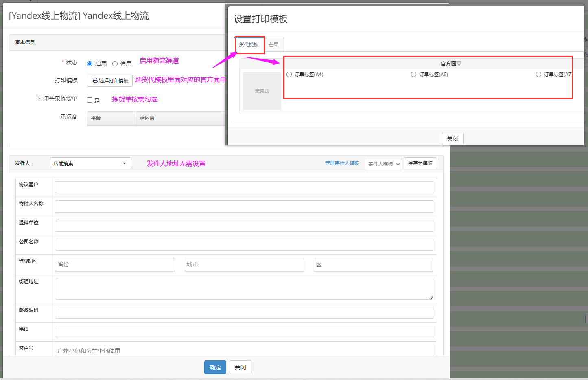Close the 设置打印模板 dialog with 关闭
This screenshot has width=588, height=380.
452,138
